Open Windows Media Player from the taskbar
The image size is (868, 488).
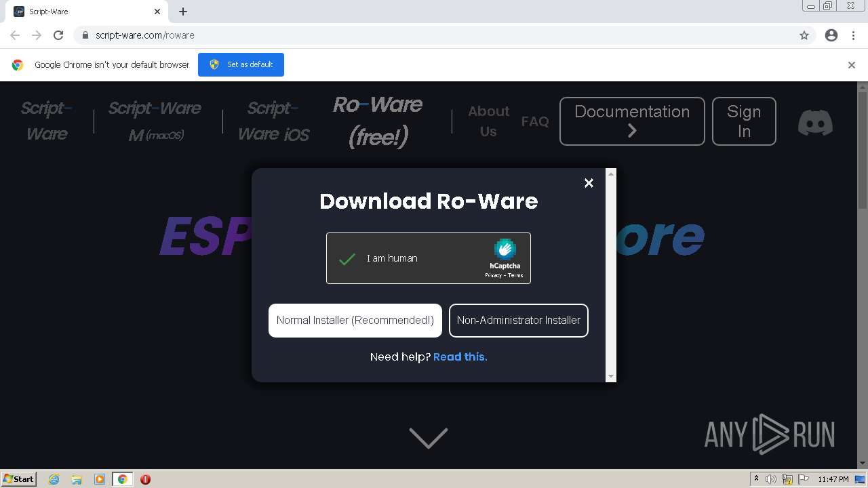(x=99, y=479)
